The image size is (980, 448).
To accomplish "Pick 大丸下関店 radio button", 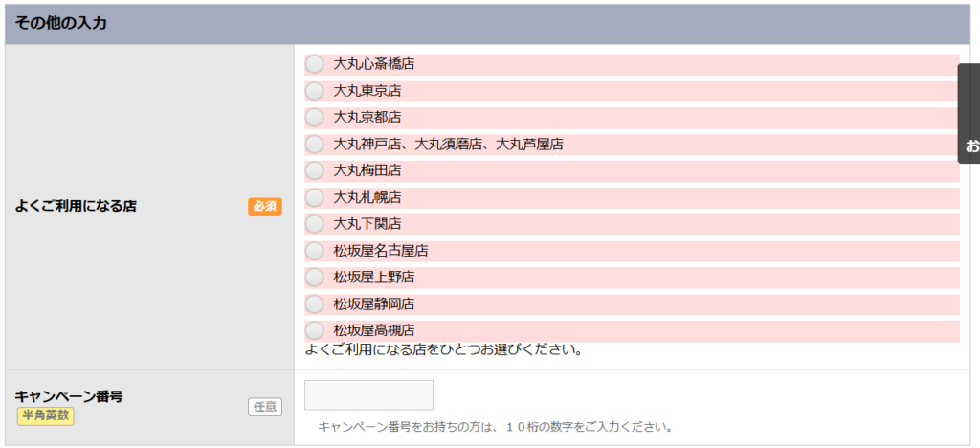I will pyautogui.click(x=315, y=224).
